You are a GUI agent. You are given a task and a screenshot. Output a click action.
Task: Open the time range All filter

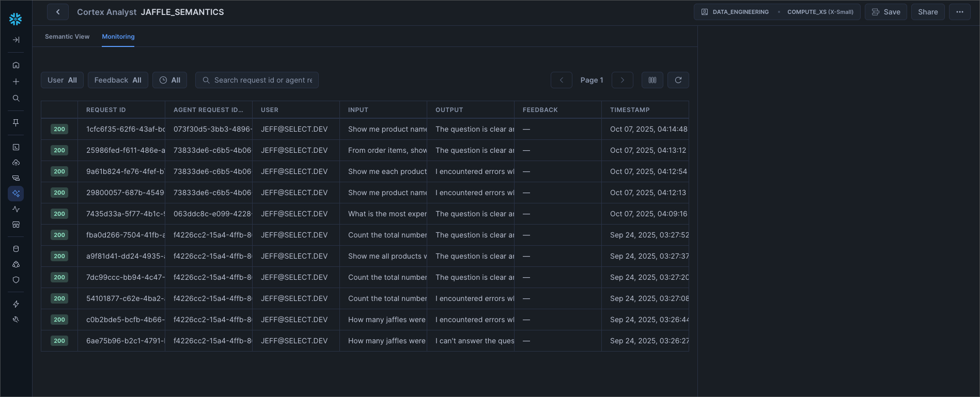170,80
